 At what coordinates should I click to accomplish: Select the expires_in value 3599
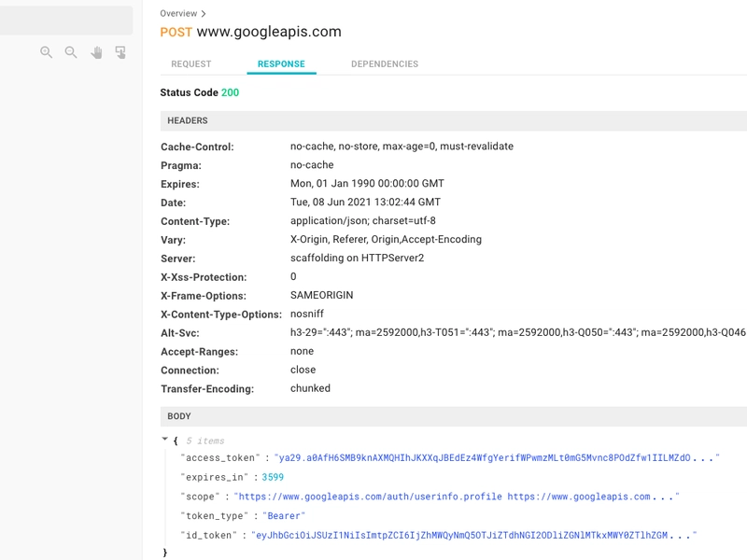pos(273,477)
